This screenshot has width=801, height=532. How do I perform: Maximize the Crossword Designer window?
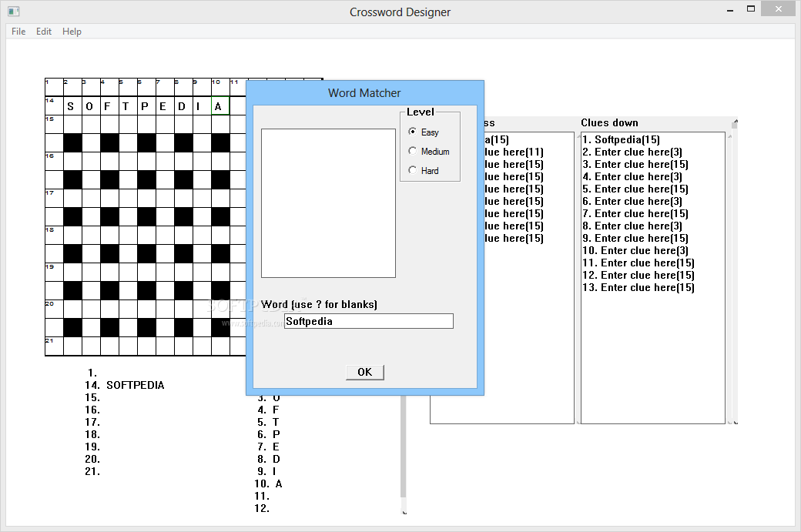[750, 9]
